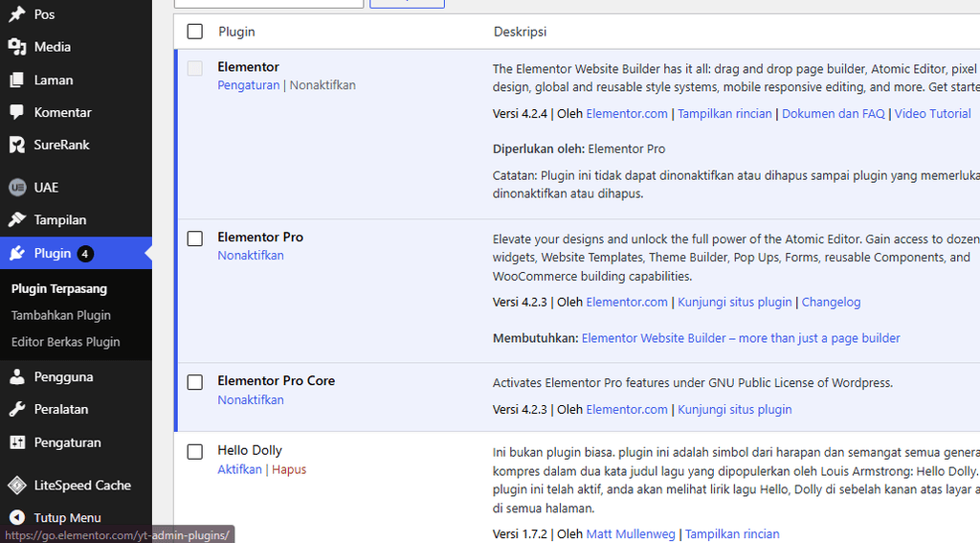Open Tampilkan rincian for Hello Dolly
The image size is (980, 543).
pos(732,534)
